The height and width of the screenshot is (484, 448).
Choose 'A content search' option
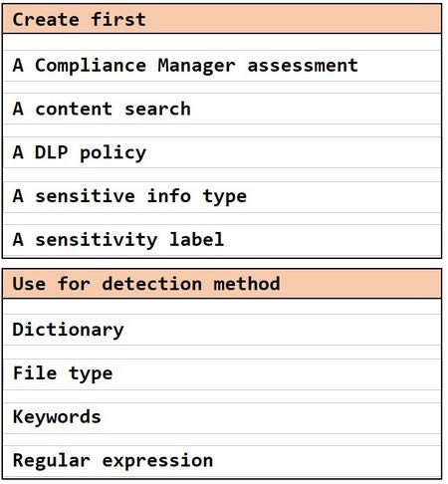point(222,109)
